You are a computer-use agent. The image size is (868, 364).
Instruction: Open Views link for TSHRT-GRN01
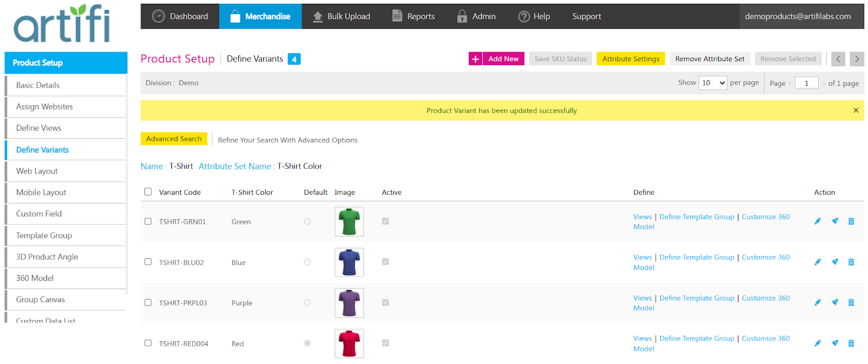(x=642, y=216)
